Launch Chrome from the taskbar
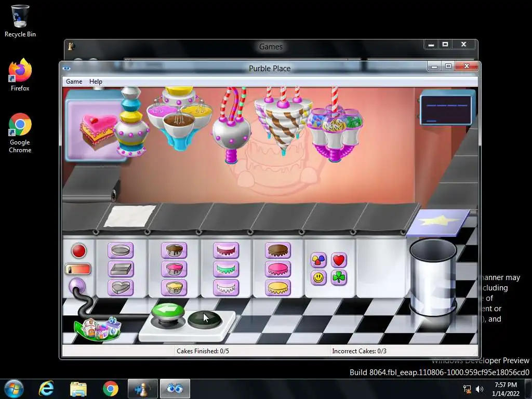The height and width of the screenshot is (399, 532). [x=110, y=389]
